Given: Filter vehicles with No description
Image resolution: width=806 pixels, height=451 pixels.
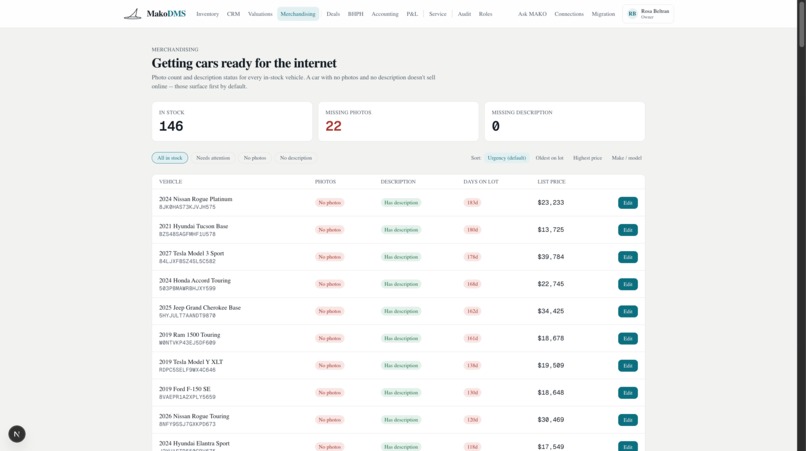Looking at the screenshot, I should (296, 158).
